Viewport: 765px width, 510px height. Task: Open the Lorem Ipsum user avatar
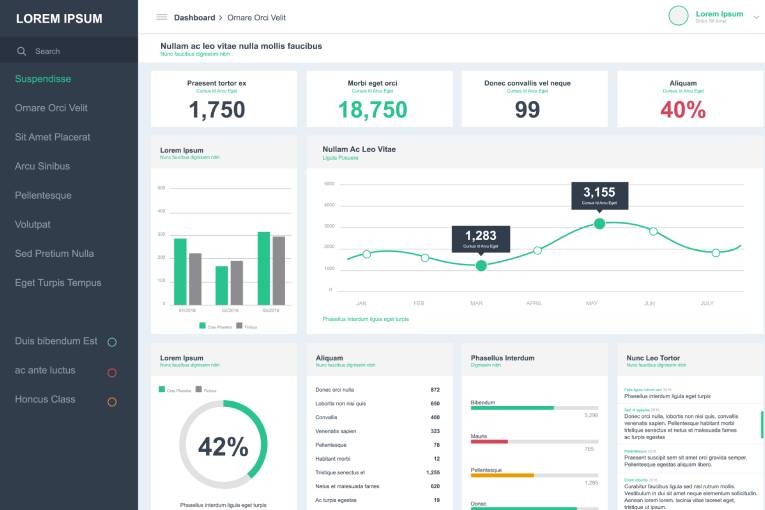coord(678,16)
